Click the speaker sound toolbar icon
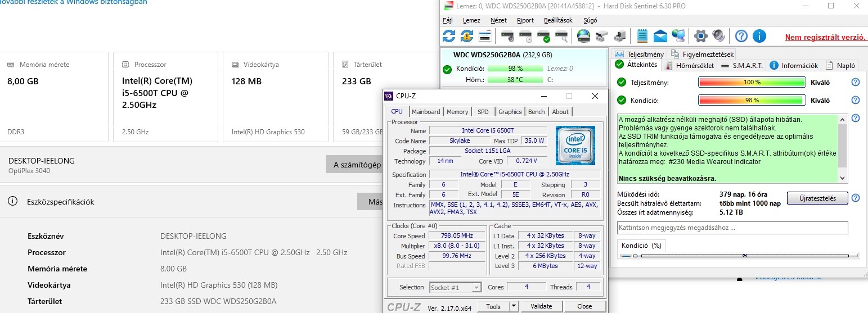This screenshot has height=313, width=868. 718,37
